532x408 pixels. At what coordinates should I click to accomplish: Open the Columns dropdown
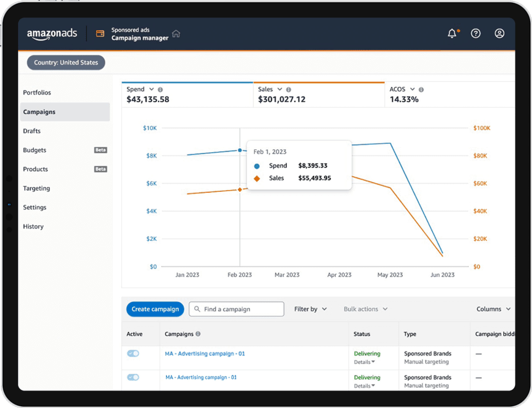[493, 309]
